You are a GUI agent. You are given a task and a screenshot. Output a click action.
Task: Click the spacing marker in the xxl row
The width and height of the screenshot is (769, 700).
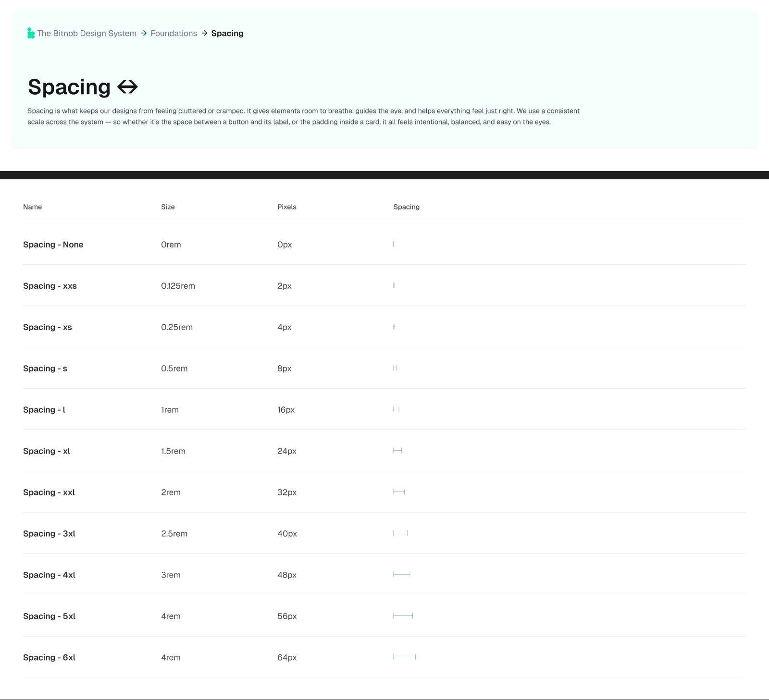click(399, 491)
